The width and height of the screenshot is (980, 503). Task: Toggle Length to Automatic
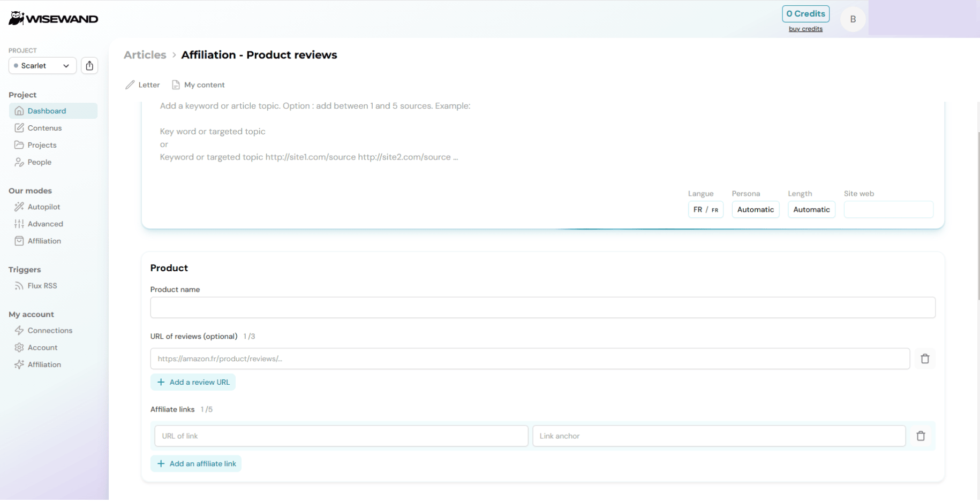(811, 209)
